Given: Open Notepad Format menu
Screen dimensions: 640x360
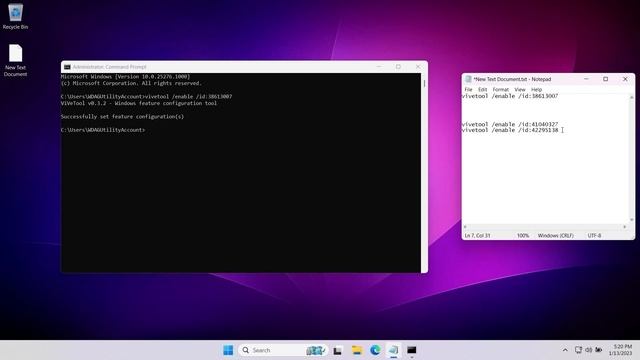Looking at the screenshot, I should [500, 89].
